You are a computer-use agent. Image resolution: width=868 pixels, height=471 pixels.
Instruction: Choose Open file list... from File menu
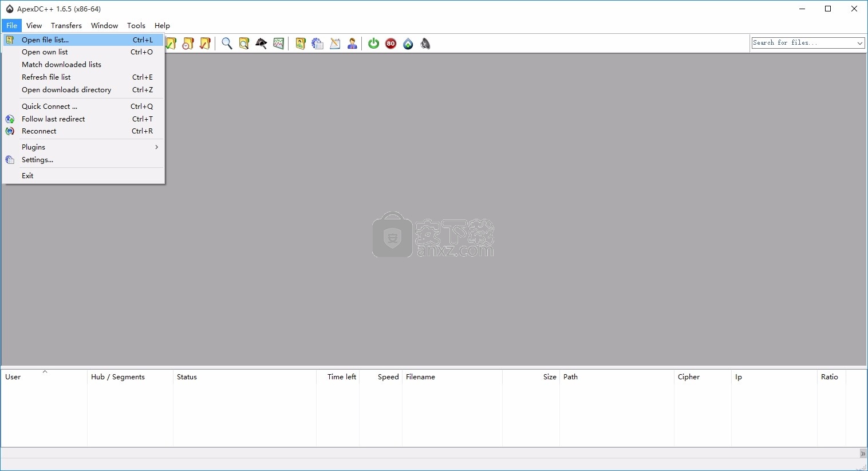[x=84, y=40]
